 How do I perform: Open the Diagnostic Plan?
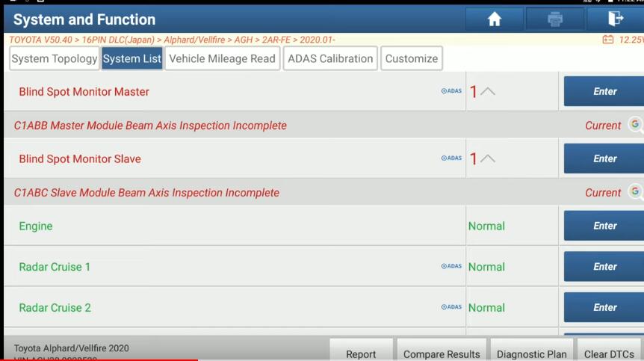point(531,354)
